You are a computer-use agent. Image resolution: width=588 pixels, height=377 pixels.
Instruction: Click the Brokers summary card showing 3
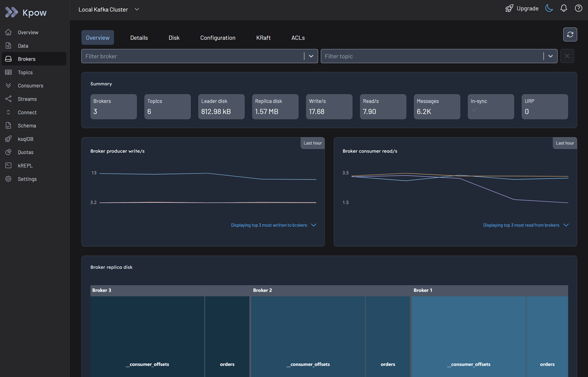113,106
